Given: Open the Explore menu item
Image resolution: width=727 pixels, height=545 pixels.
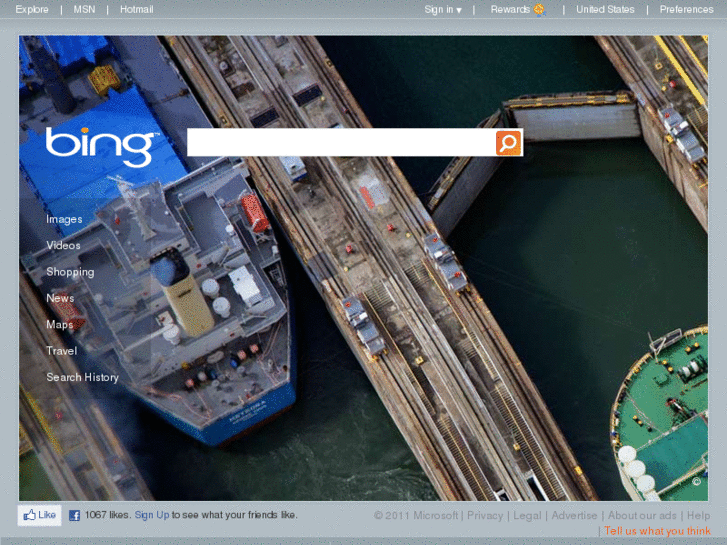Looking at the screenshot, I should (32, 9).
